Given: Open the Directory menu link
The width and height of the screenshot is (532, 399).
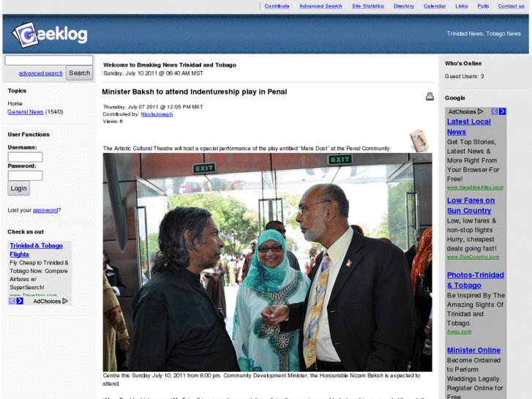Looking at the screenshot, I should pyautogui.click(x=404, y=6).
